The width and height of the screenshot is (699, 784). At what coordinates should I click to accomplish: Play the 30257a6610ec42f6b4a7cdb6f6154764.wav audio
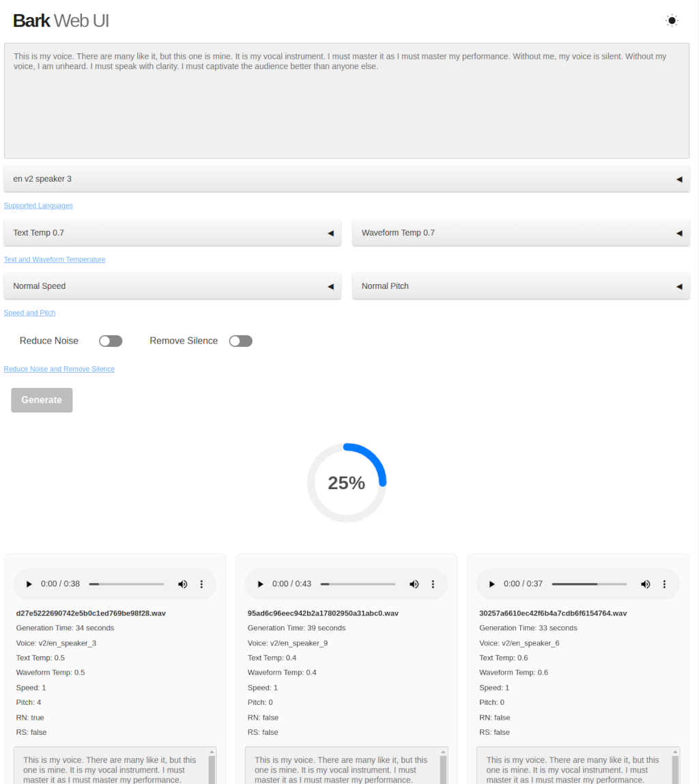(x=491, y=584)
